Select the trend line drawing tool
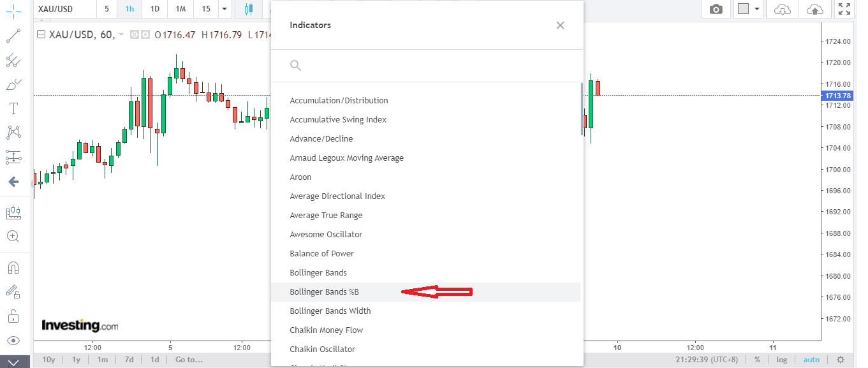The height and width of the screenshot is (368, 868). point(13,36)
